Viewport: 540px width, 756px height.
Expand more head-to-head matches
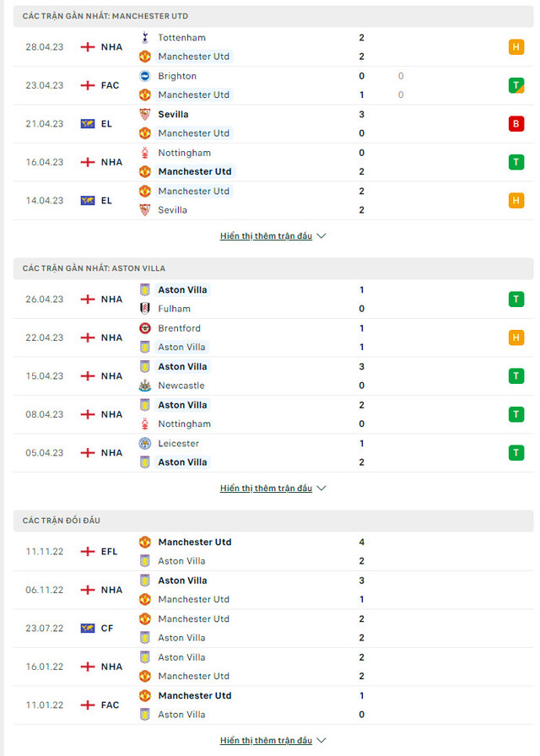(x=273, y=740)
